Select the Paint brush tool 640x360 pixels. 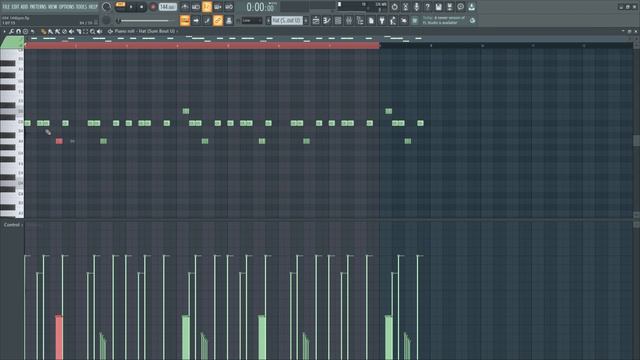[x=51, y=31]
